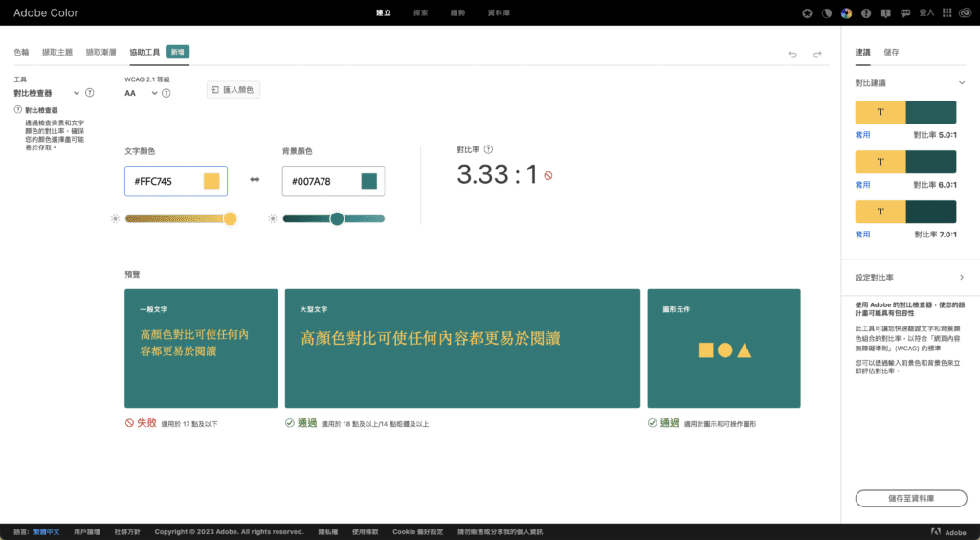Open Cookie 偏好設定 footer link
Image resolution: width=980 pixels, height=540 pixels.
[417, 532]
